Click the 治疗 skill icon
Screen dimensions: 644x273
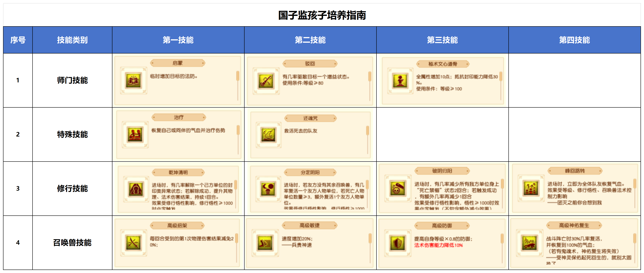pos(135,135)
